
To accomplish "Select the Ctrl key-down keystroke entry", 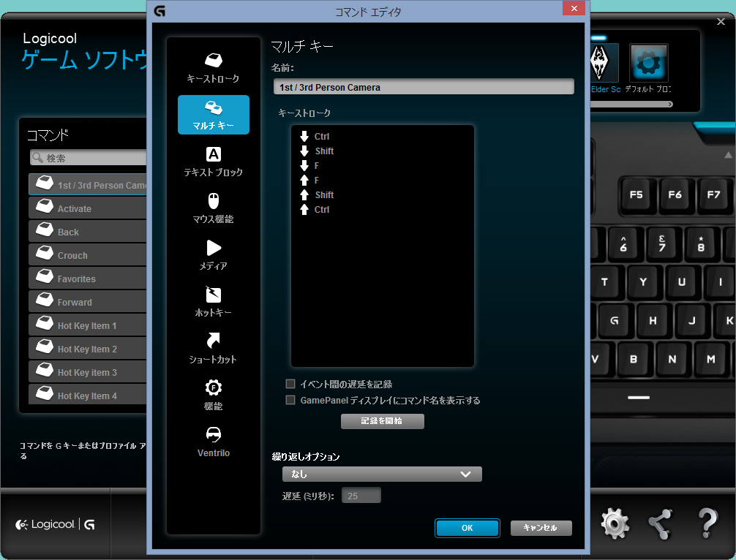I will tap(315, 137).
